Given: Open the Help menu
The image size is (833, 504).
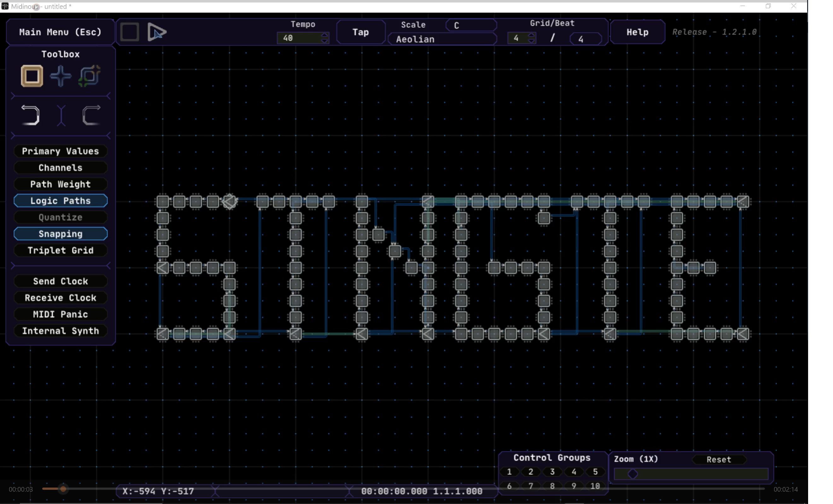Looking at the screenshot, I should coord(637,32).
